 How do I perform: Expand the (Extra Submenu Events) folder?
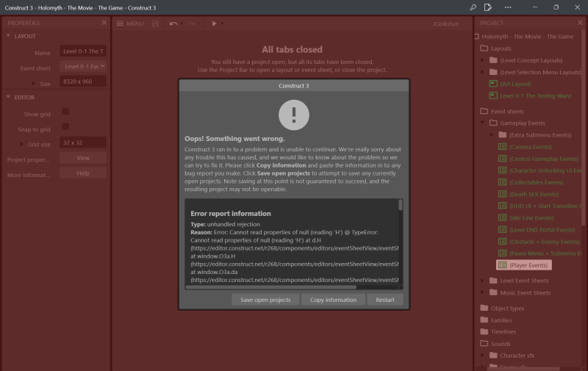[x=492, y=135]
